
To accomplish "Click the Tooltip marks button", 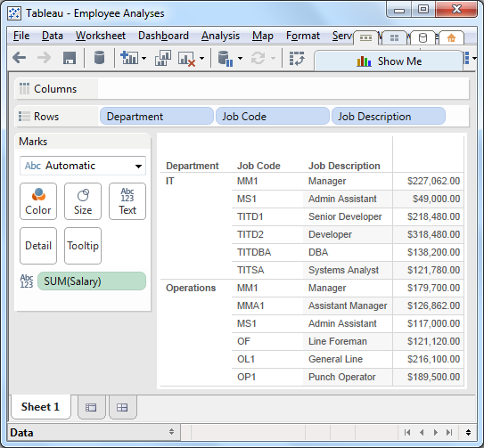I will click(x=83, y=246).
